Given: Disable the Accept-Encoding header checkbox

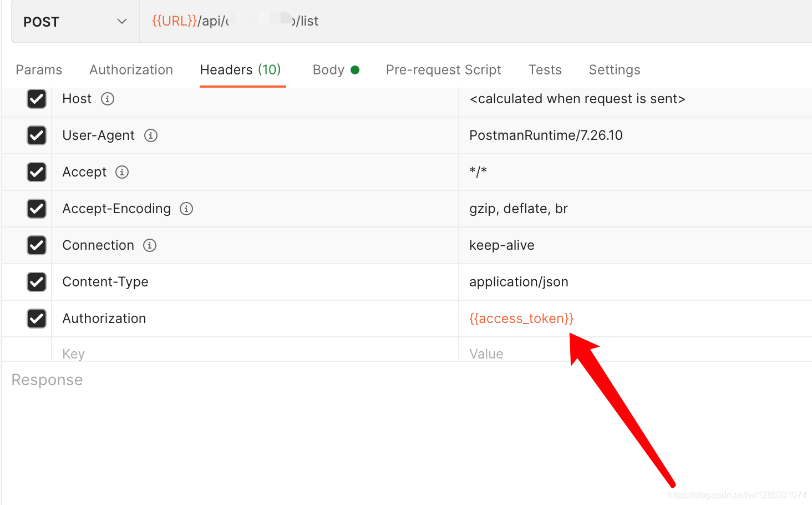Looking at the screenshot, I should click(37, 209).
